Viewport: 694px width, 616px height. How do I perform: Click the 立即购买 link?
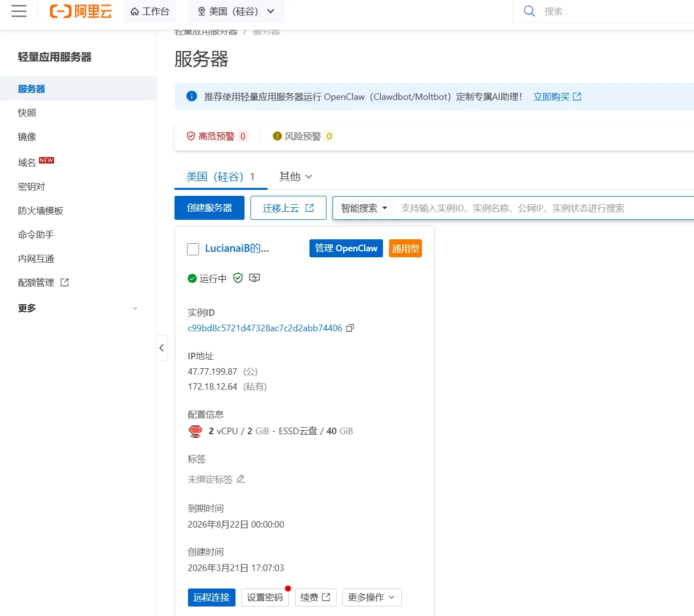click(x=557, y=96)
